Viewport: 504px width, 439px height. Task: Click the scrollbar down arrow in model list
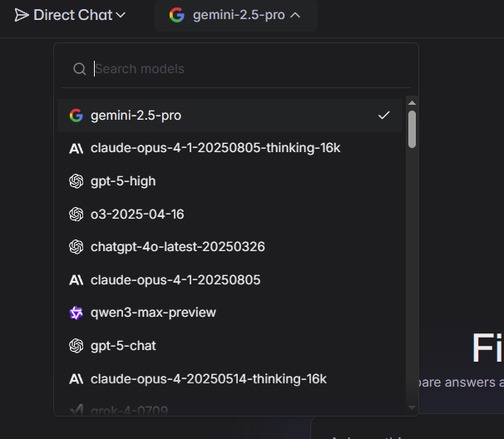click(412, 407)
